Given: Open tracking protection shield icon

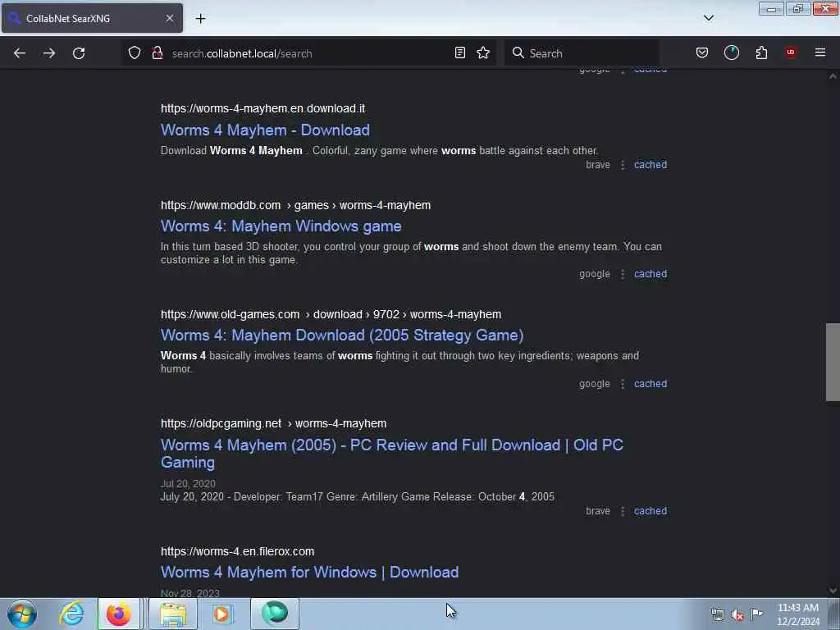Looking at the screenshot, I should tap(135, 52).
